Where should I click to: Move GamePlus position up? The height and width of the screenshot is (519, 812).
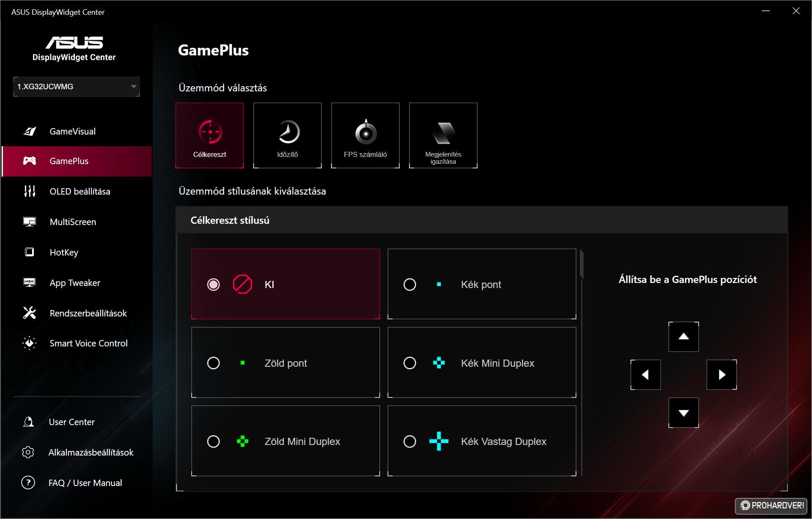coord(683,337)
